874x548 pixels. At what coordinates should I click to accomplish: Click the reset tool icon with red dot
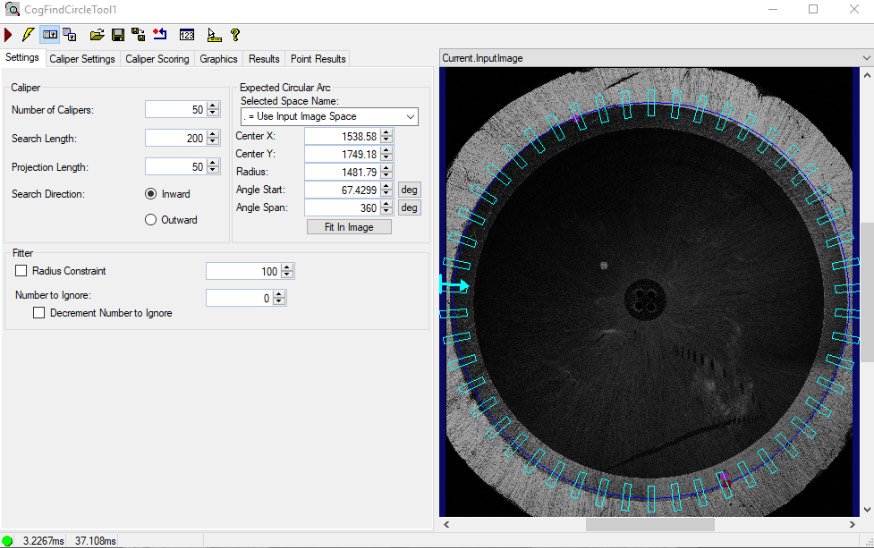coord(159,35)
